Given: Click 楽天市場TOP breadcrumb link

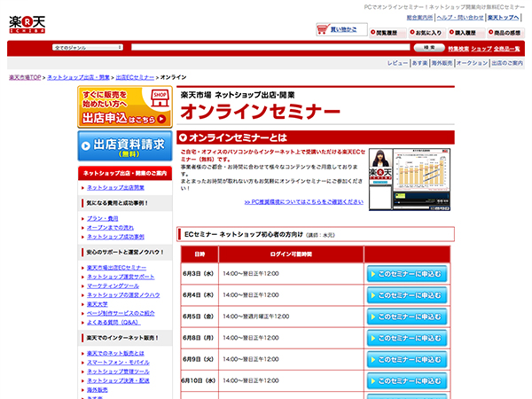Looking at the screenshot, I should pos(25,77).
